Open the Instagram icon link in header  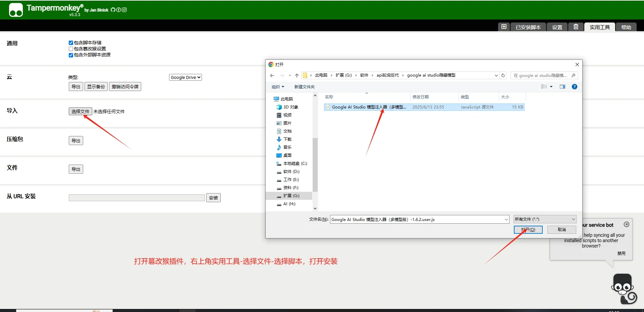pos(124,10)
